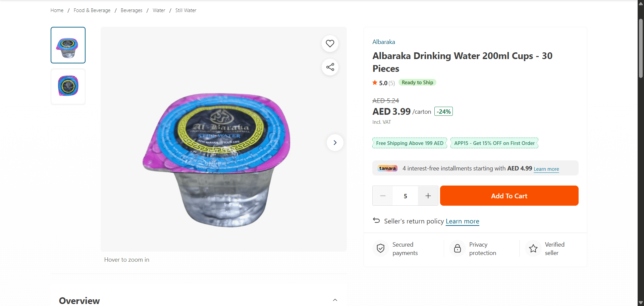Viewport: 644px width, 306px height.
Task: Click the Secured payments shield icon
Action: [380, 248]
